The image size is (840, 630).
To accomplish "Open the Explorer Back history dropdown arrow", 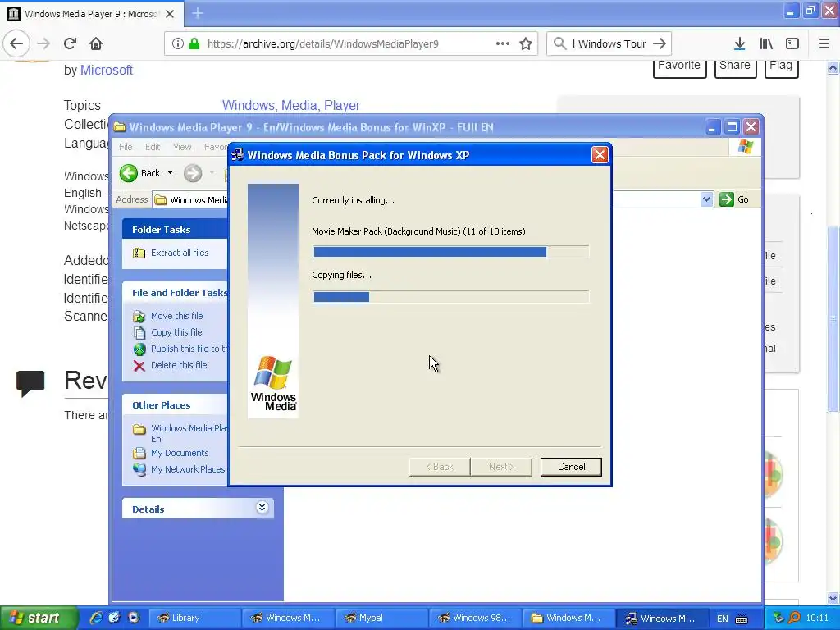I will (170, 173).
